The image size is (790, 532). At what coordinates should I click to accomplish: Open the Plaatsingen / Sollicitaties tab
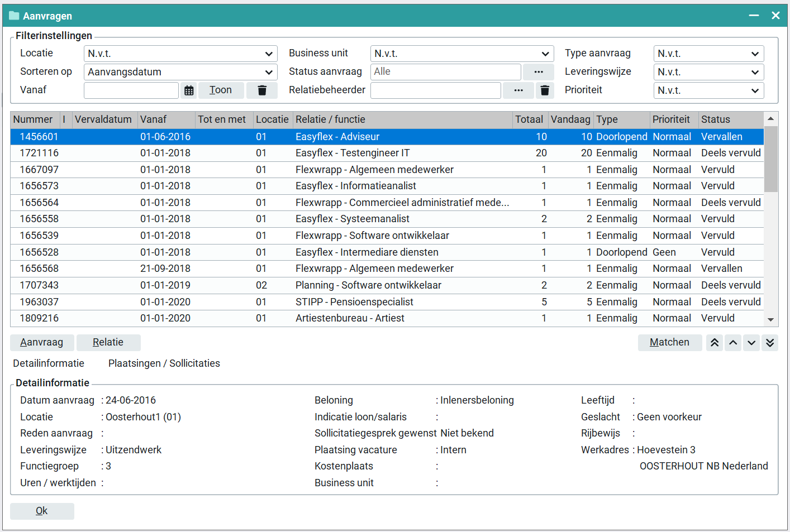164,363
